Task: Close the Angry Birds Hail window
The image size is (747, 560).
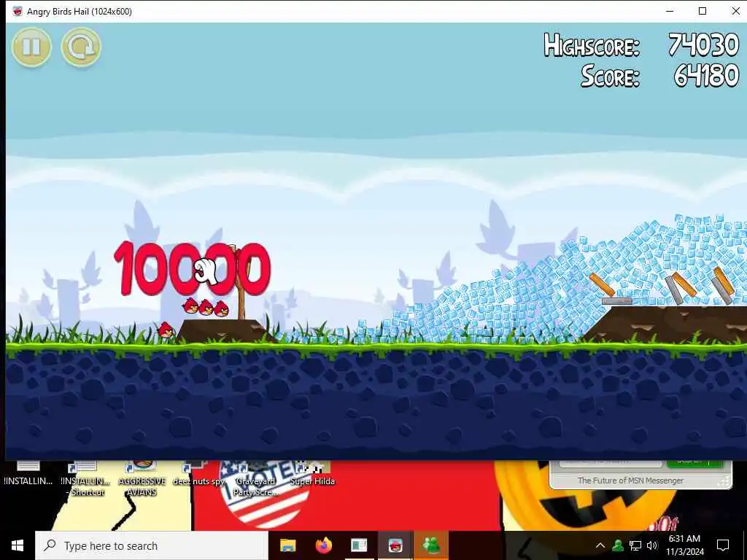Action: click(735, 11)
